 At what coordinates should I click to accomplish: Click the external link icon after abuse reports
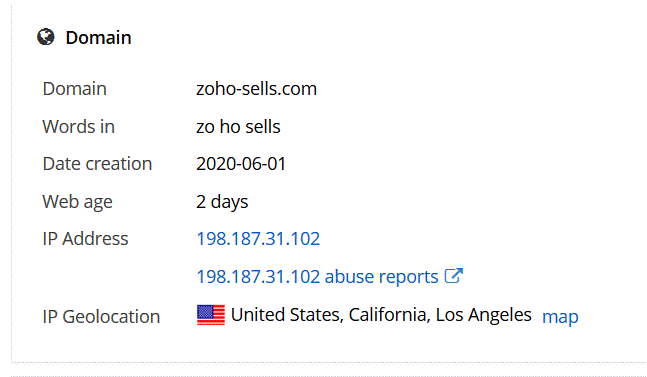click(x=453, y=276)
